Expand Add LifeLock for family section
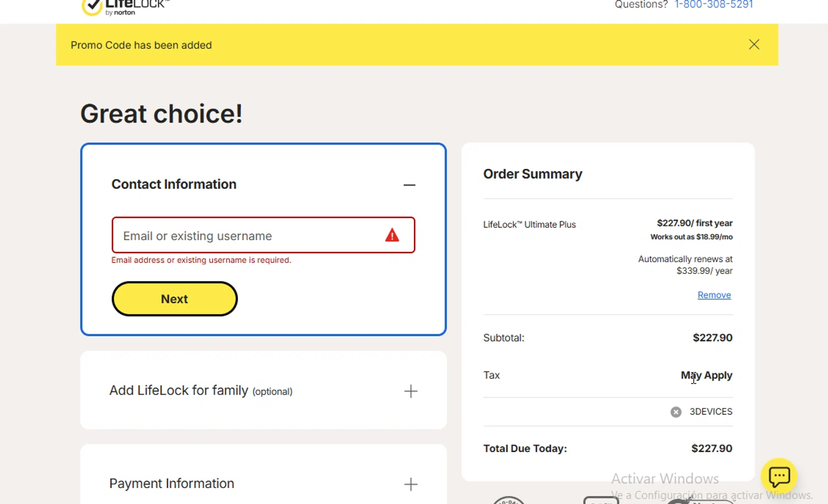Image resolution: width=828 pixels, height=504 pixels. [411, 391]
